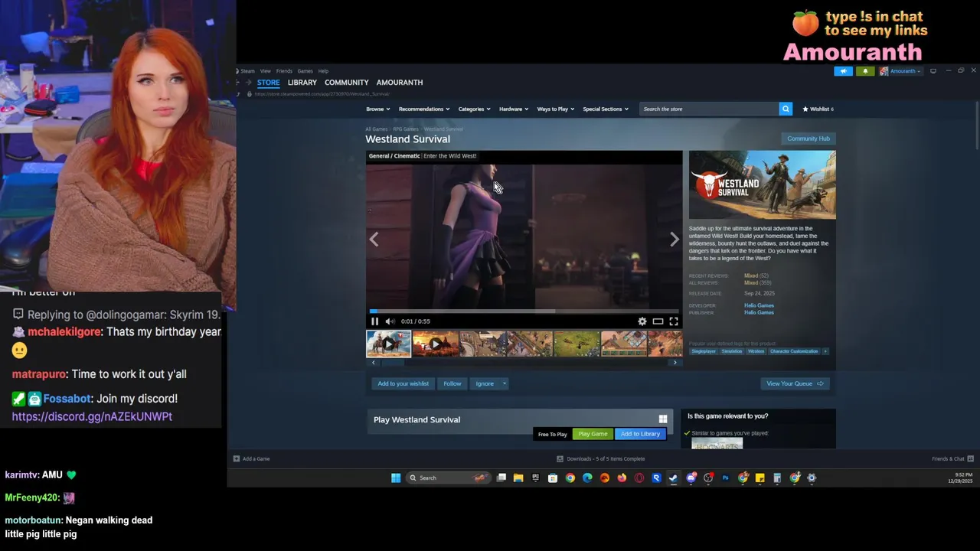This screenshot has height=551, width=980.
Task: Open the Friends menu
Action: pos(284,71)
